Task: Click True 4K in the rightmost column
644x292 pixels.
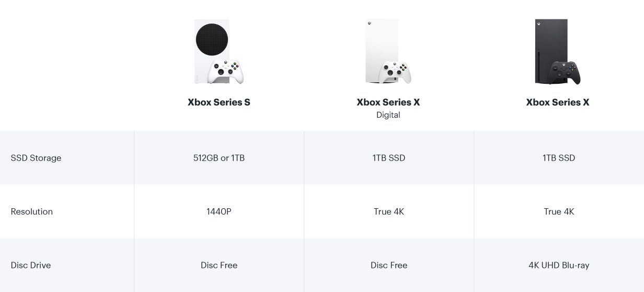Action: (x=559, y=212)
